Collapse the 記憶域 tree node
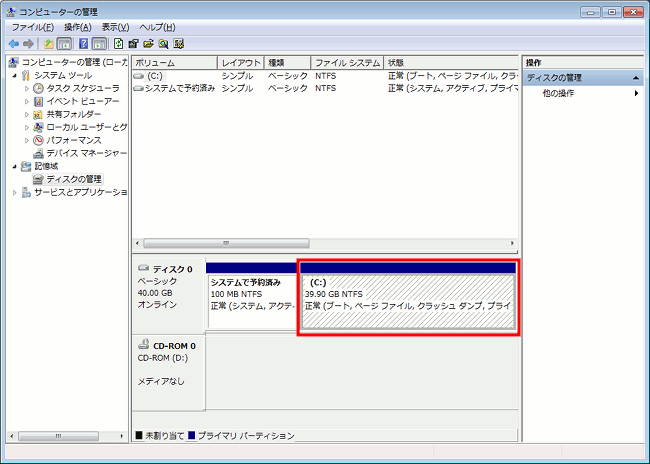650x464 pixels. point(15,166)
